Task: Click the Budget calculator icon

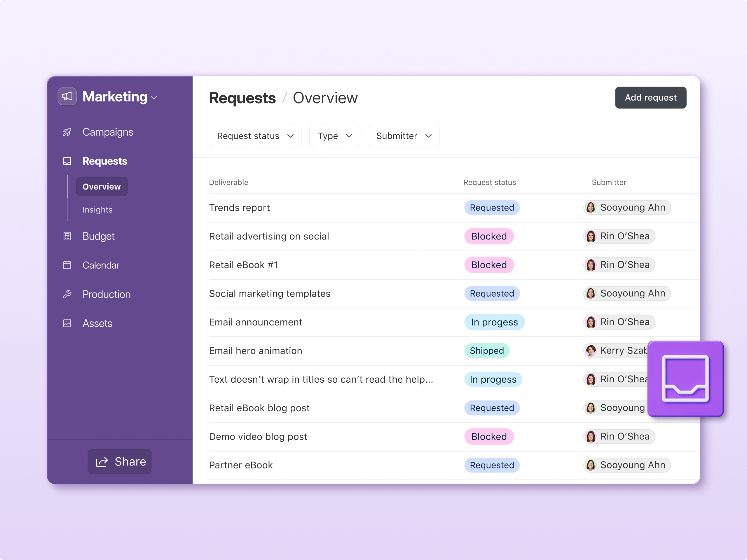Action: pyautogui.click(x=67, y=236)
